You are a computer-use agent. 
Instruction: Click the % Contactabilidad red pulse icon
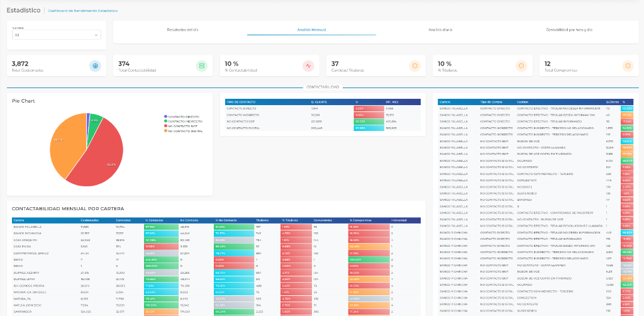[308, 66]
